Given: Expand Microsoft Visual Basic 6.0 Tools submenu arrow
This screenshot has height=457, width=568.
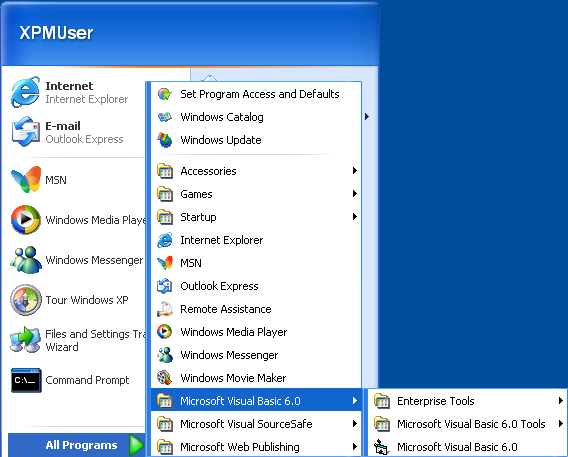Looking at the screenshot, I should pos(560,424).
